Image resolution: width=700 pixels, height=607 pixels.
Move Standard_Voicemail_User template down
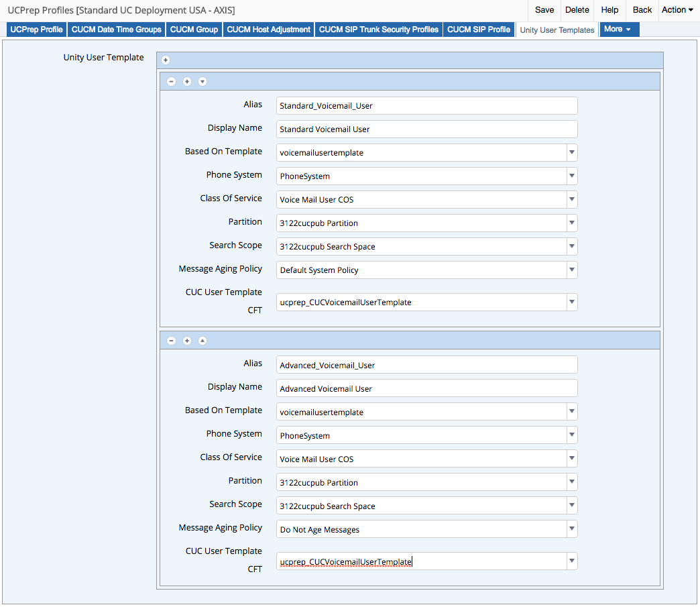pos(202,81)
